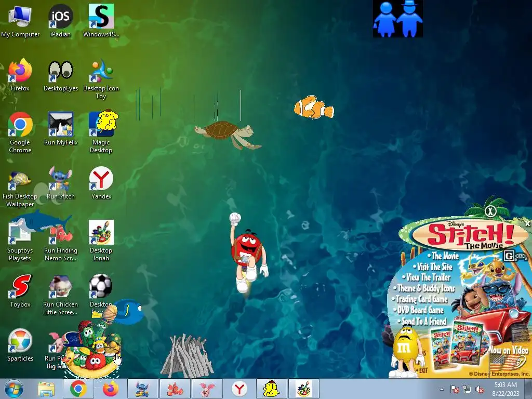Switch to Chrome in the taskbar
This screenshot has height=399, width=532.
click(x=78, y=389)
